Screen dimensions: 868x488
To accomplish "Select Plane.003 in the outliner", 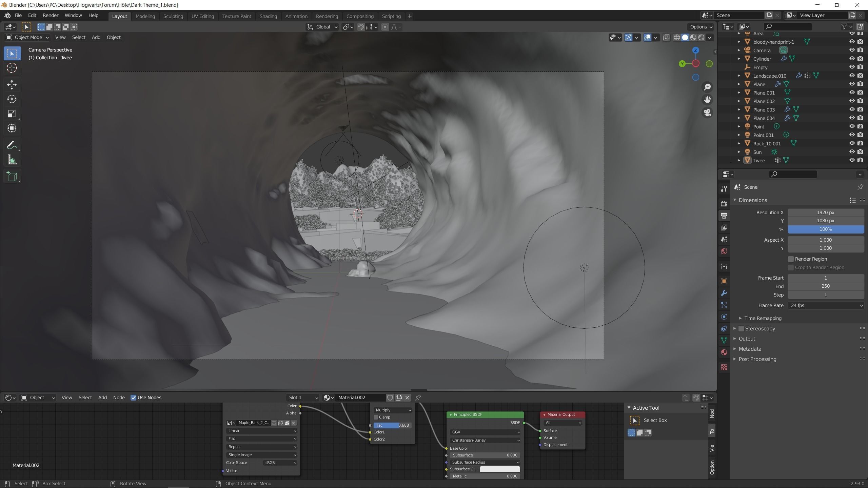I will click(764, 109).
